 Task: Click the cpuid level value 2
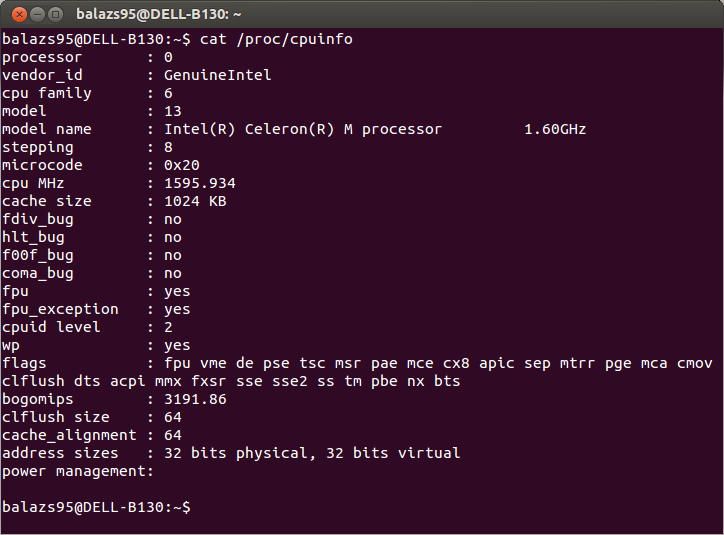(x=168, y=327)
